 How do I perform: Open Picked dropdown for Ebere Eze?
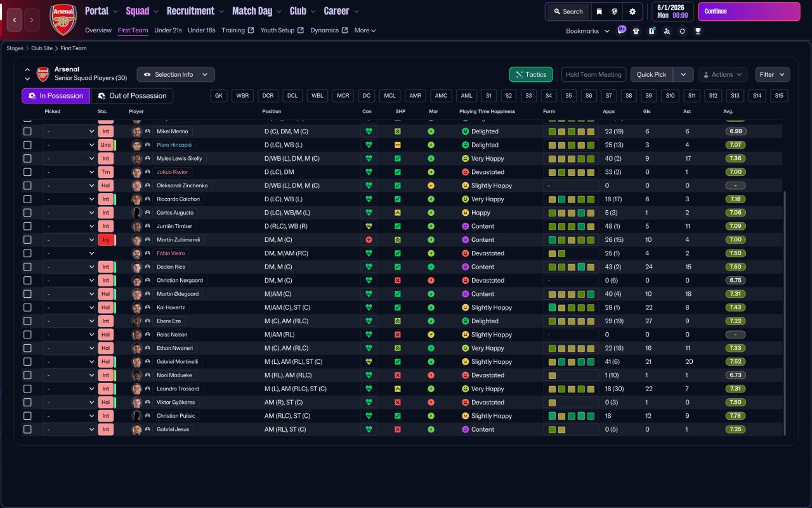click(x=70, y=321)
